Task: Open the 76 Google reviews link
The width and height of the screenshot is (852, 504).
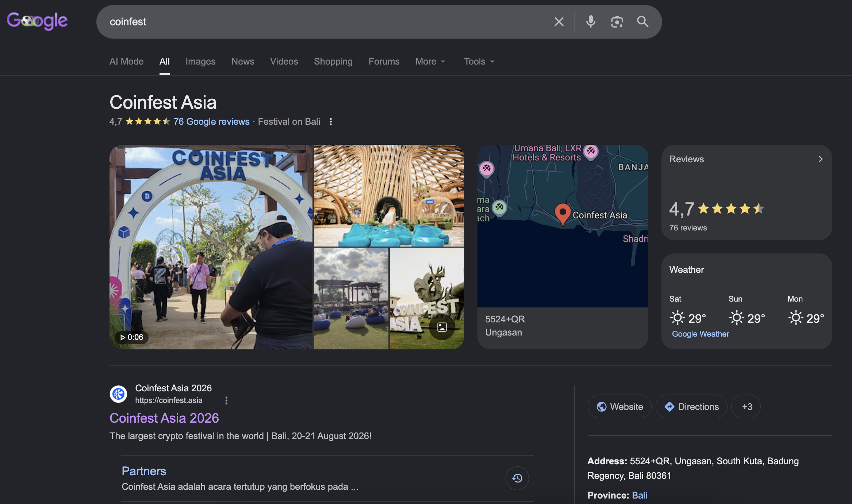Action: (x=211, y=121)
